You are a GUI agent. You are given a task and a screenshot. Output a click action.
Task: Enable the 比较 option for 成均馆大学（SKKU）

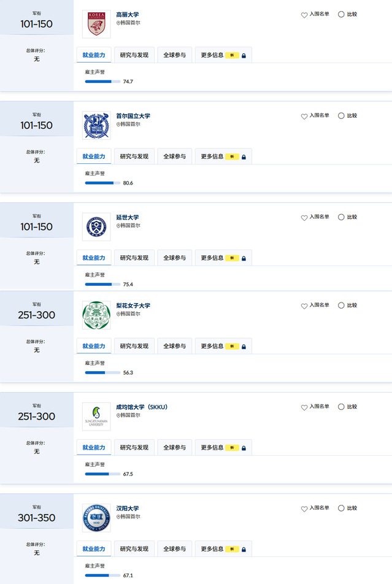pos(341,407)
